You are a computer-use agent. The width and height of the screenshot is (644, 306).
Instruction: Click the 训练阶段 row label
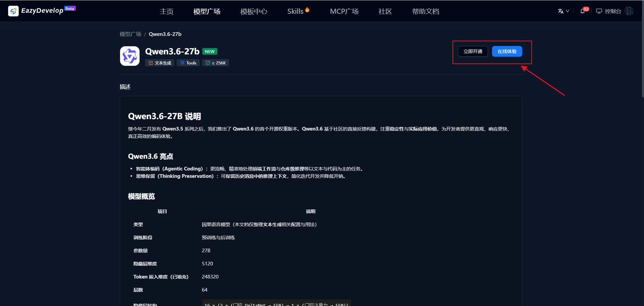coord(143,238)
